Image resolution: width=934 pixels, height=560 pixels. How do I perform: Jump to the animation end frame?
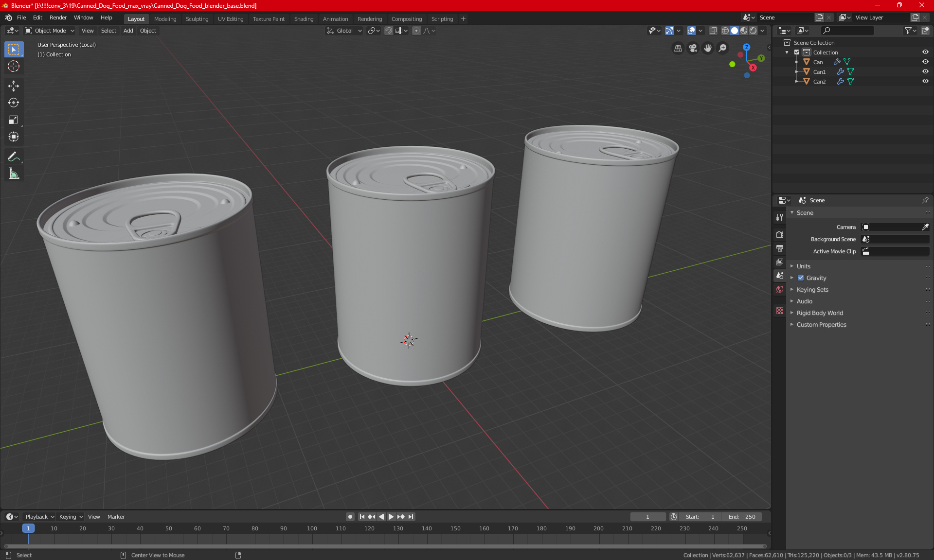[411, 517]
